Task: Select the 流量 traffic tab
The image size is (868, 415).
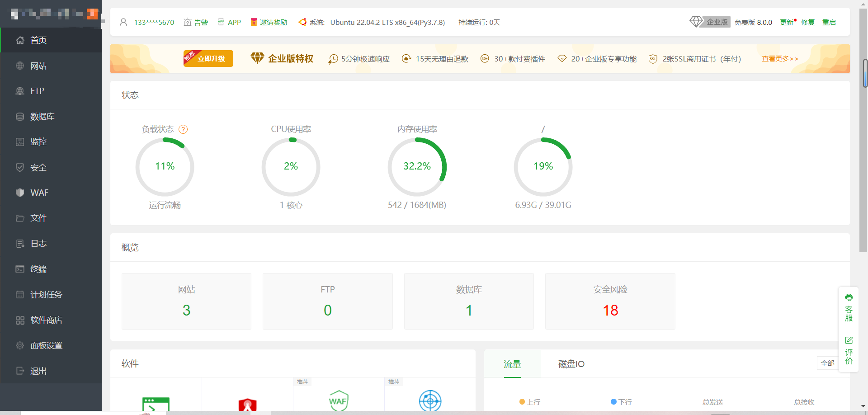Action: (512, 364)
